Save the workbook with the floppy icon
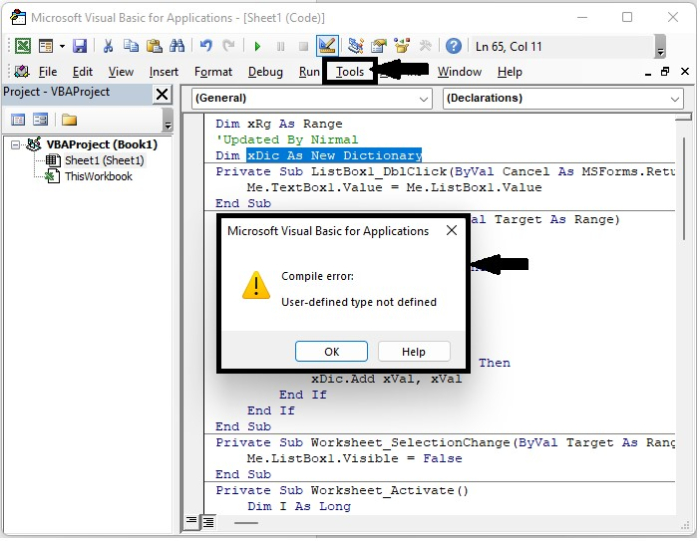 click(80, 46)
